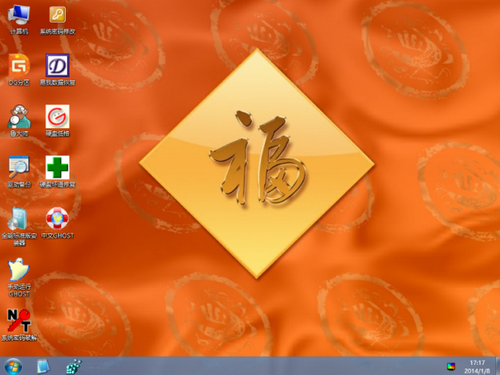500x375 pixels.
Task: Click the colorful display tray icon
Action: (451, 366)
